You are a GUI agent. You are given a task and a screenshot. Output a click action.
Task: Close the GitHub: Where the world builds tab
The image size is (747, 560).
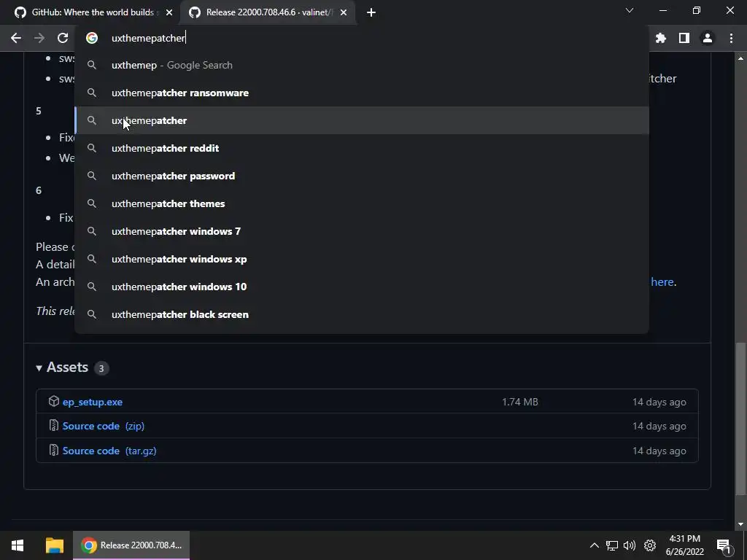pos(169,12)
